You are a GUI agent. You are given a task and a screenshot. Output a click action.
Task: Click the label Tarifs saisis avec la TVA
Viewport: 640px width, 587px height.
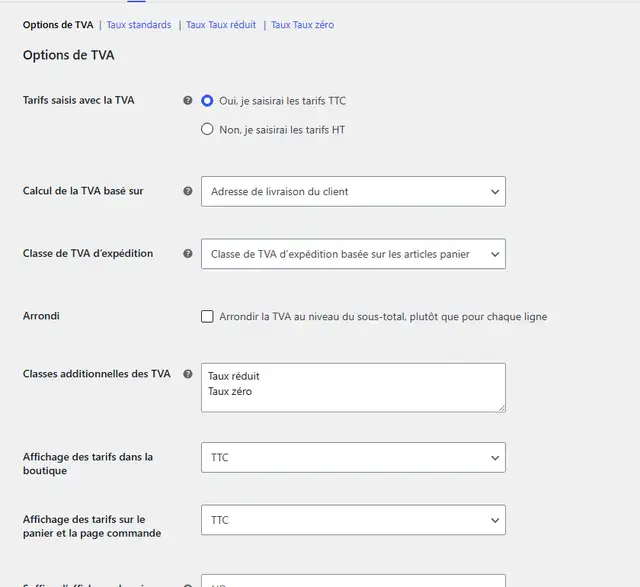pos(78,100)
